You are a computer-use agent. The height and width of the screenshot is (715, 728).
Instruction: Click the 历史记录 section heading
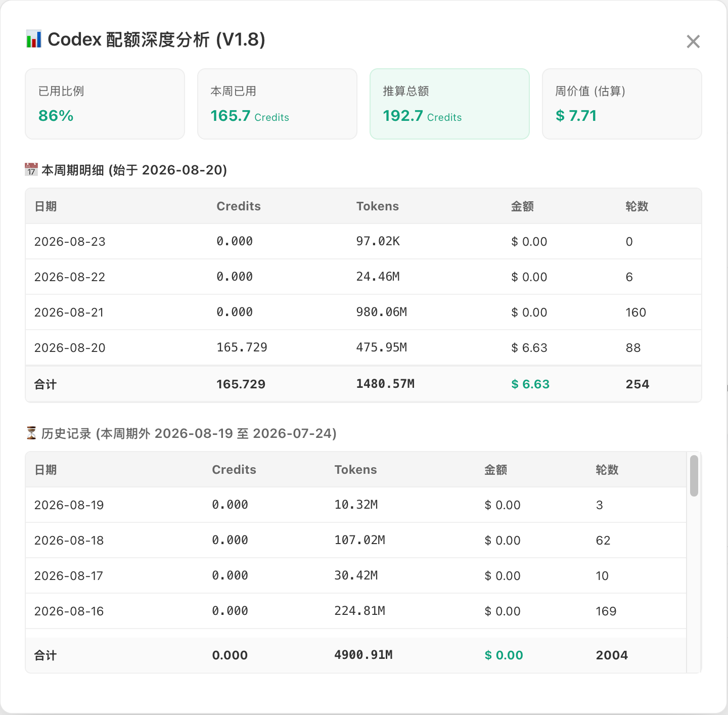click(x=189, y=433)
